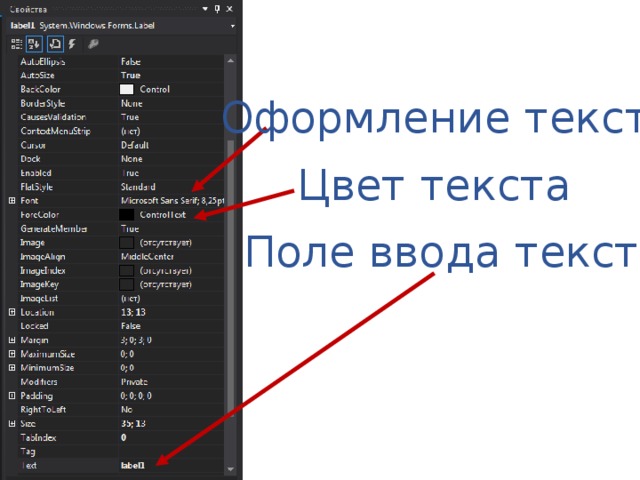Select the GenerateMember property
The image size is (640, 480).
point(54,229)
